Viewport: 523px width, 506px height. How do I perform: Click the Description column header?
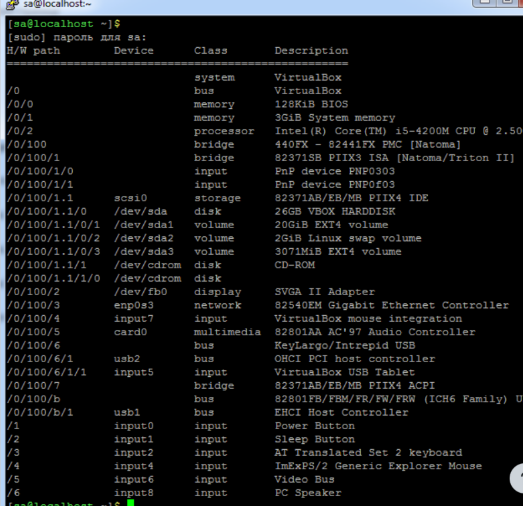[311, 51]
